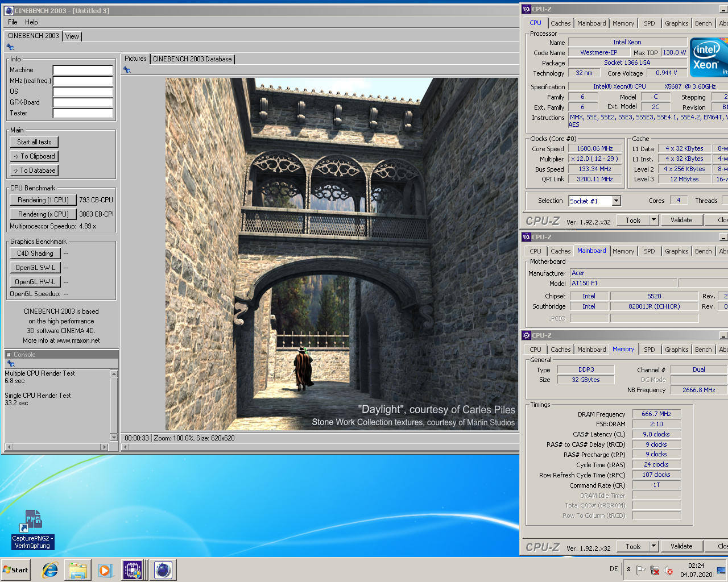The height and width of the screenshot is (582, 728).
Task: Click the Intel Xeon logo in CPU-Z
Action: click(709, 57)
